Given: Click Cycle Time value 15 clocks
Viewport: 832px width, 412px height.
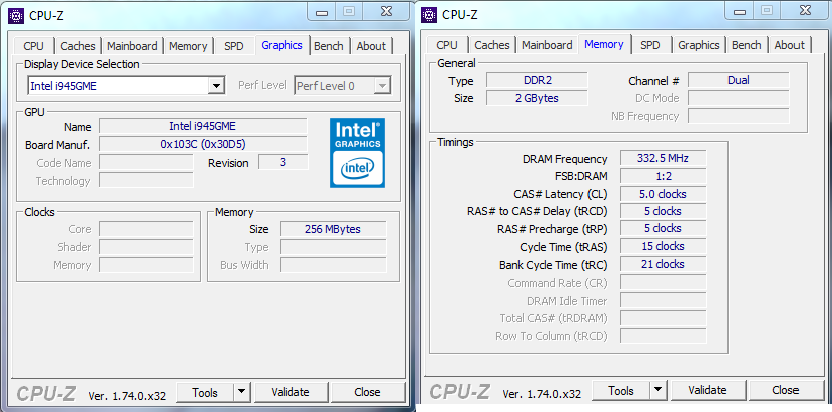Looking at the screenshot, I should [x=663, y=246].
